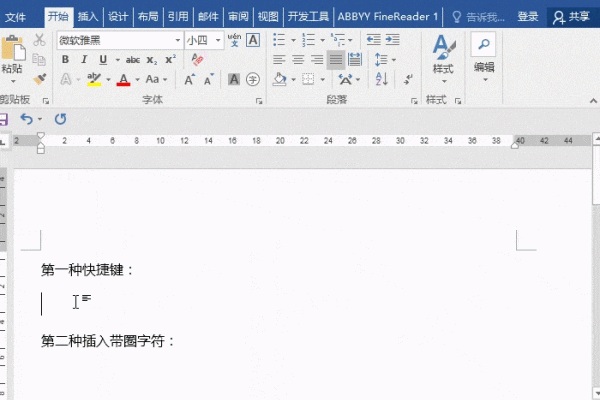Open the Change Case Aa menu
The height and width of the screenshot is (400, 600).
pyautogui.click(x=156, y=79)
